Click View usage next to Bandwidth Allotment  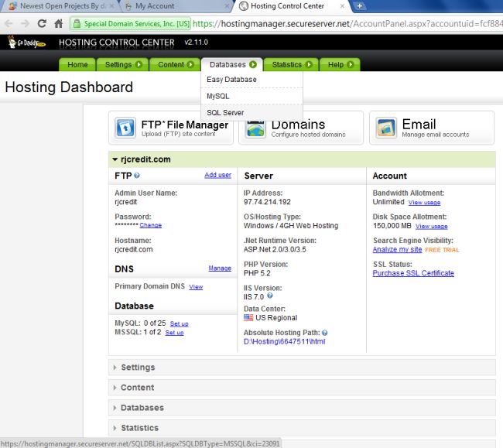424,203
